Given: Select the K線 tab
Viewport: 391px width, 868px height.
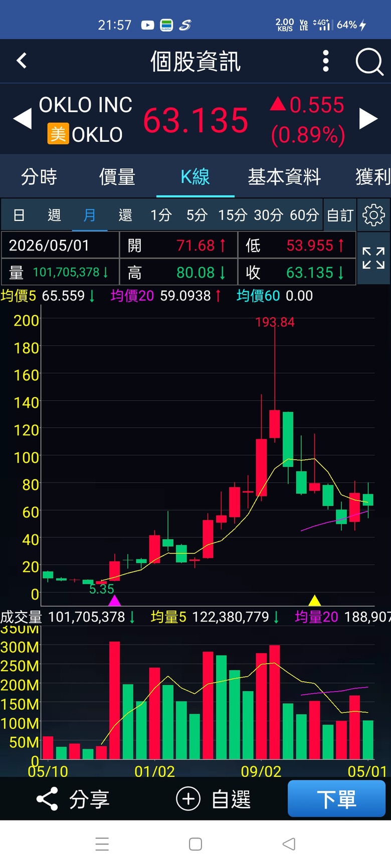Looking at the screenshot, I should pyautogui.click(x=195, y=177).
